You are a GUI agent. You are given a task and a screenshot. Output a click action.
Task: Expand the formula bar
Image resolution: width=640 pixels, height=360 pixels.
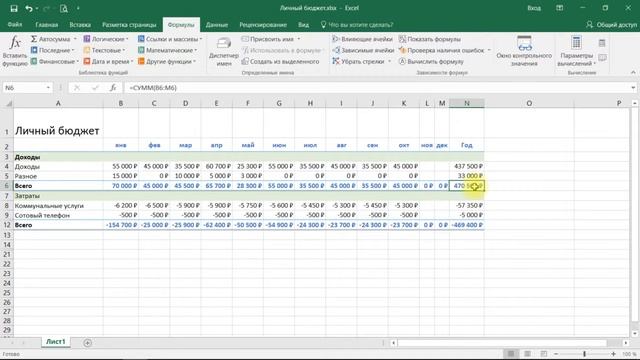(633, 88)
